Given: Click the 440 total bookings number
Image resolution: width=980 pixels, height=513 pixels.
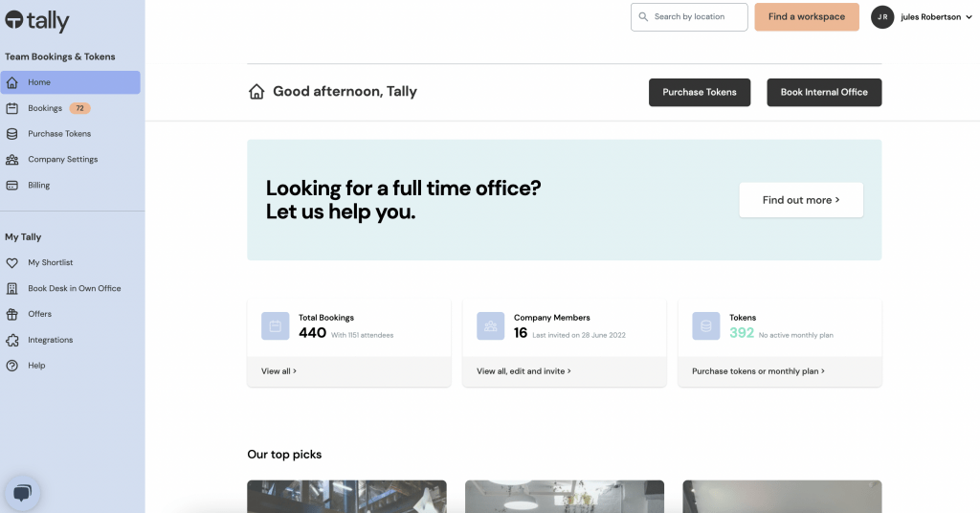Looking at the screenshot, I should click(313, 333).
